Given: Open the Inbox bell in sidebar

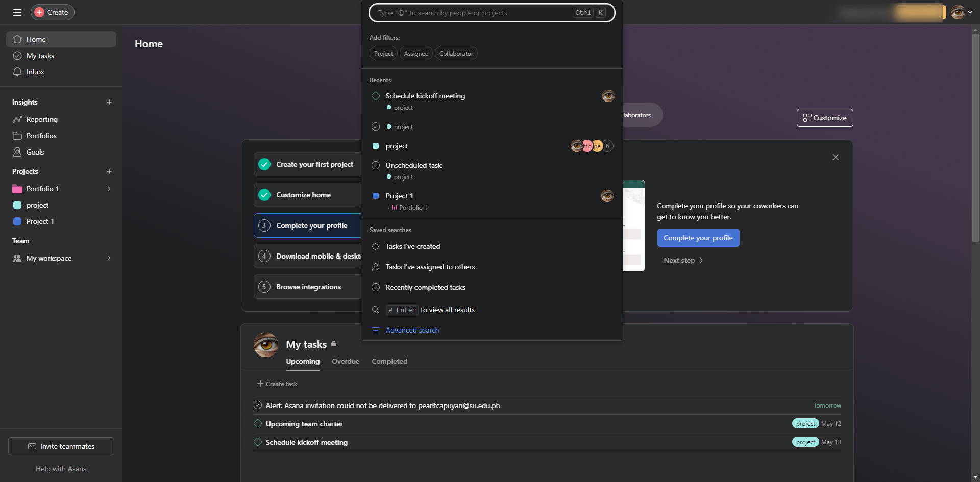Looking at the screenshot, I should [61, 72].
